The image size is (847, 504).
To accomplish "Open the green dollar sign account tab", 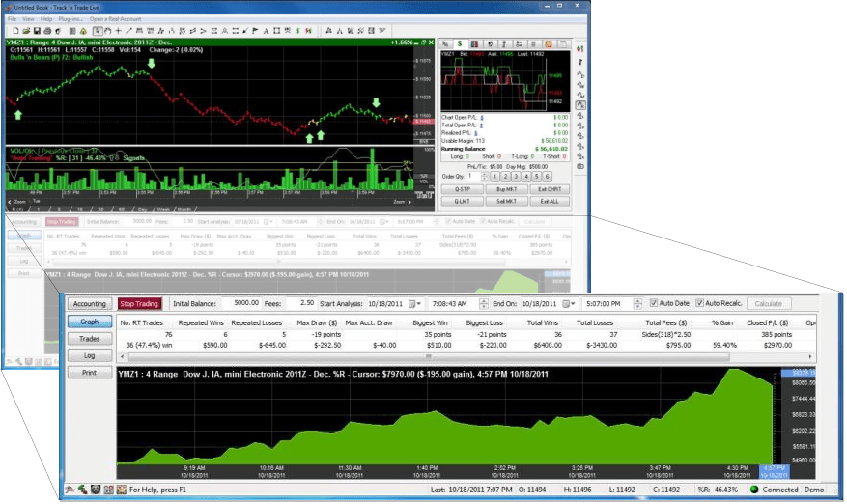I will coord(460,43).
